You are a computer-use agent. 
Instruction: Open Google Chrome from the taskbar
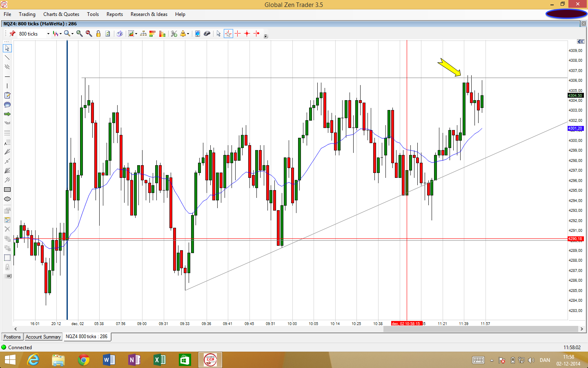[84, 360]
